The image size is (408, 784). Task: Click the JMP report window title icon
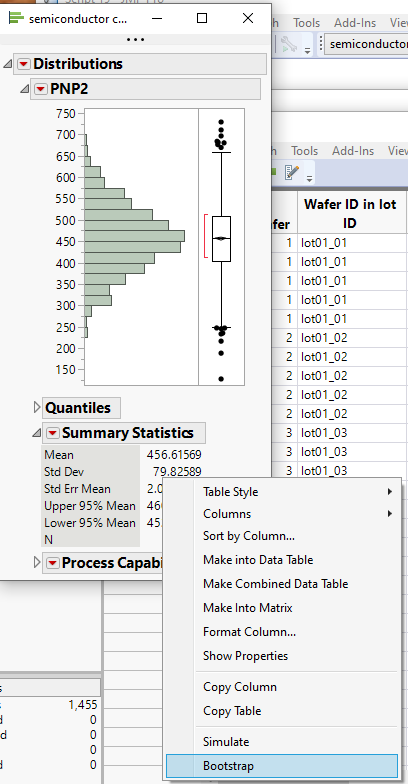[x=16, y=18]
